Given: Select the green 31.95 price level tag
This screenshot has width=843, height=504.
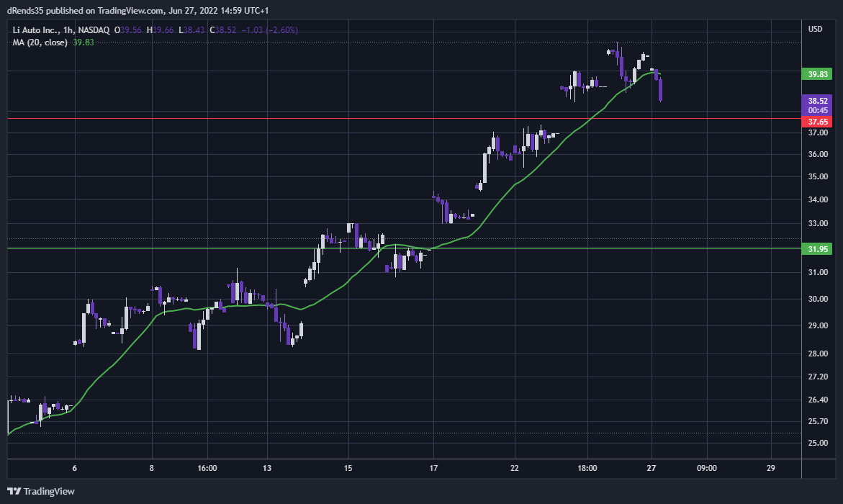Looking at the screenshot, I should (x=817, y=249).
